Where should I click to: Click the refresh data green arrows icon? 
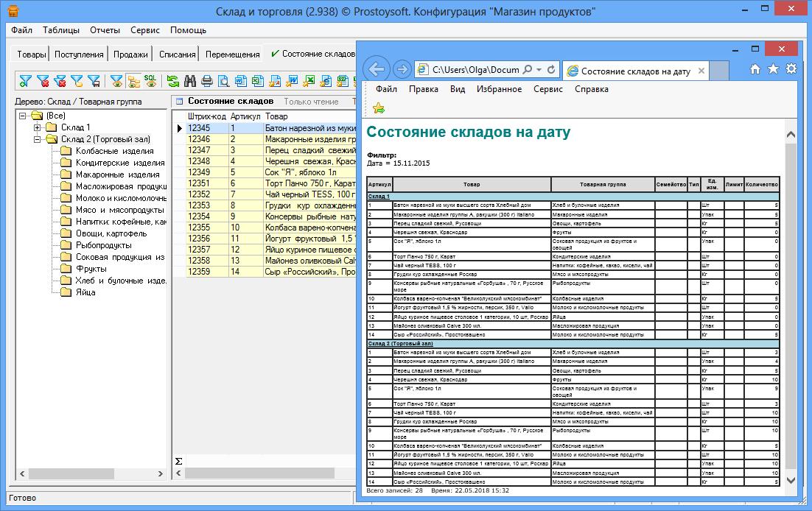[173, 81]
